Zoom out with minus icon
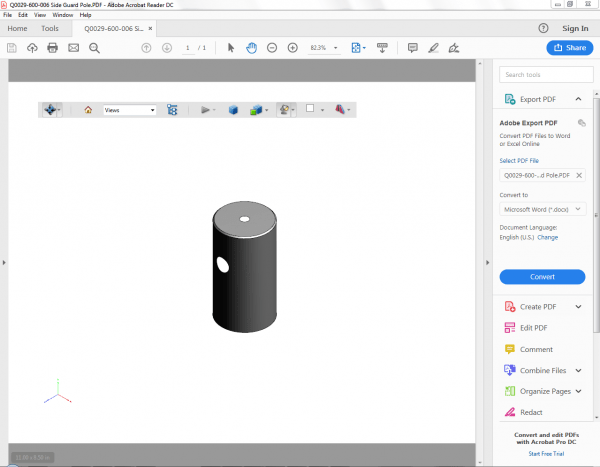 pyautogui.click(x=272, y=48)
